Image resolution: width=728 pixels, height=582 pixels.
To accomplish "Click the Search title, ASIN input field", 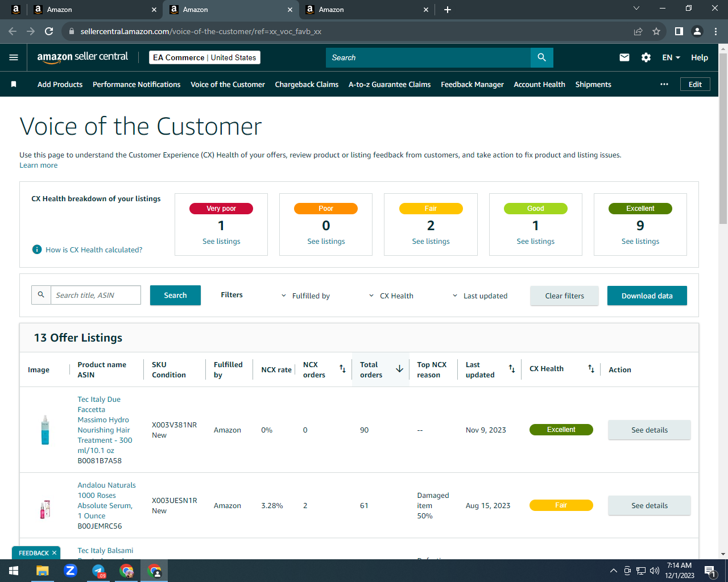I will click(96, 295).
